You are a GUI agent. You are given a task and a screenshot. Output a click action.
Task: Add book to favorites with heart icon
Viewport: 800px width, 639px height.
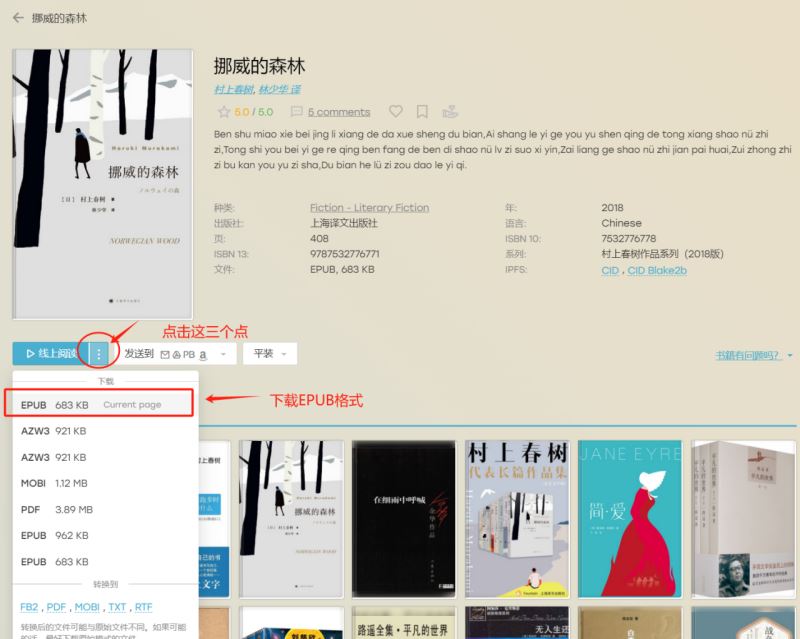coord(395,111)
